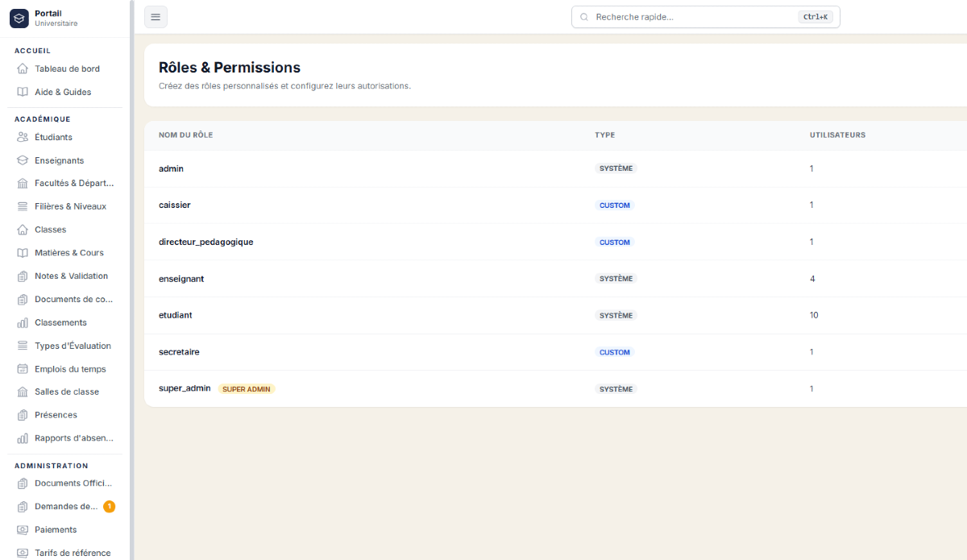Click the Documents de cours icon
The image size is (967, 560).
point(23,299)
